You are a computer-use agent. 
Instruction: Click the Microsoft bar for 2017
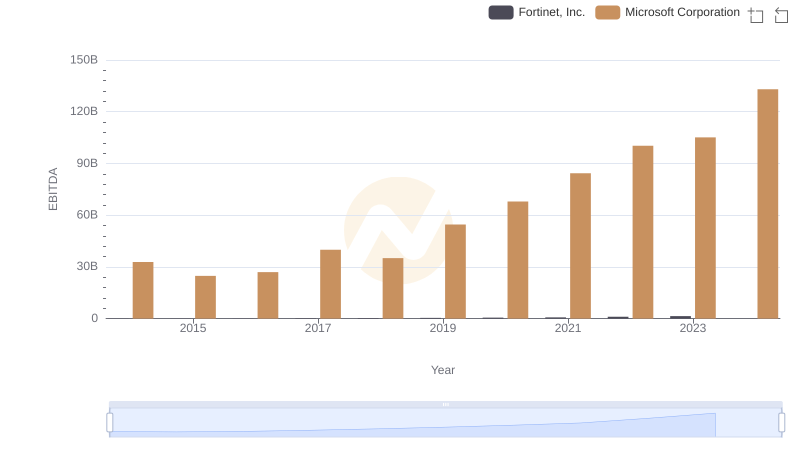[x=330, y=284]
